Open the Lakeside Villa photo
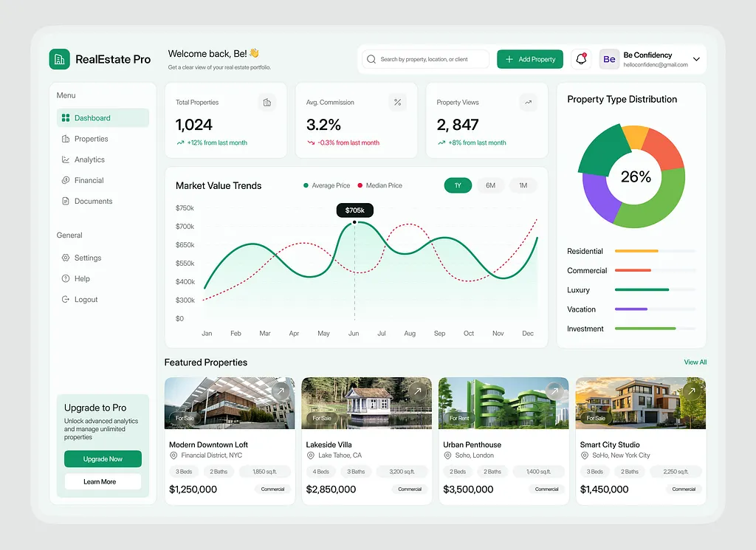This screenshot has height=550, width=756. tap(366, 403)
